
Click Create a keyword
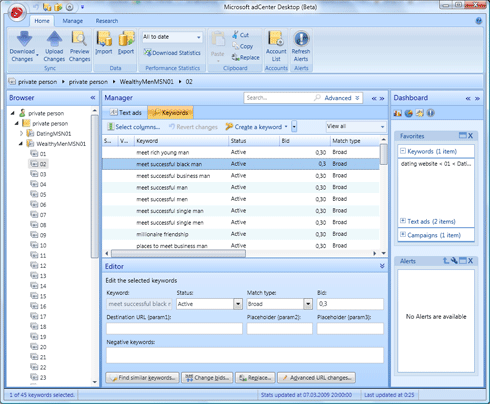pyautogui.click(x=254, y=127)
